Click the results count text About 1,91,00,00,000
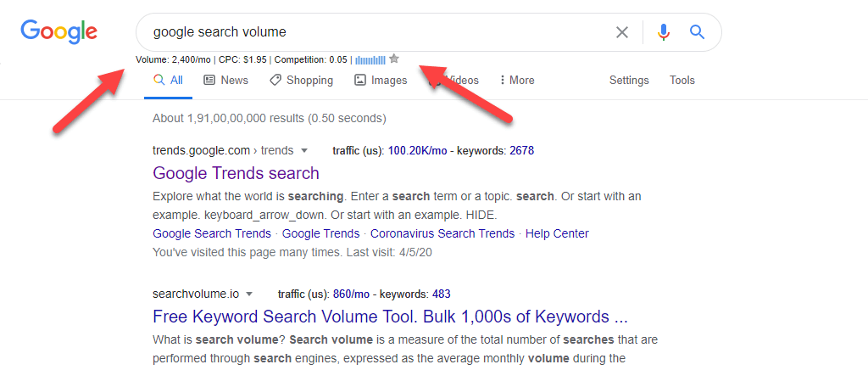The height and width of the screenshot is (370, 868). click(269, 118)
